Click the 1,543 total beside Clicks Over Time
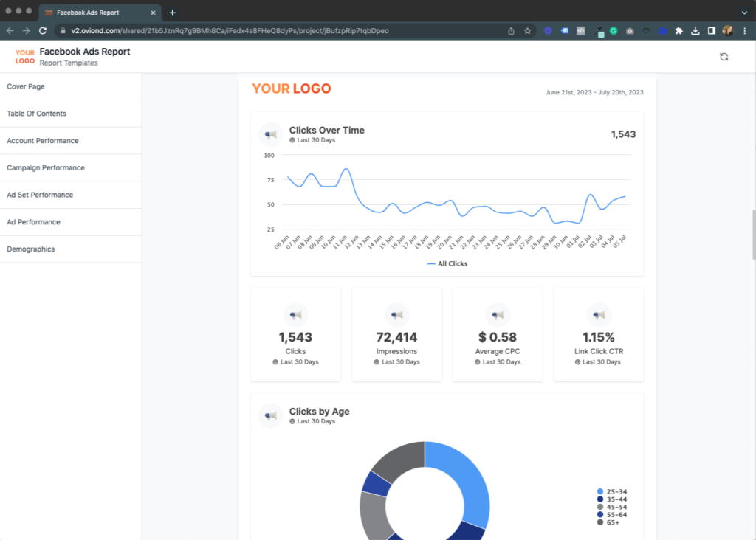This screenshot has width=756, height=540. (x=623, y=134)
